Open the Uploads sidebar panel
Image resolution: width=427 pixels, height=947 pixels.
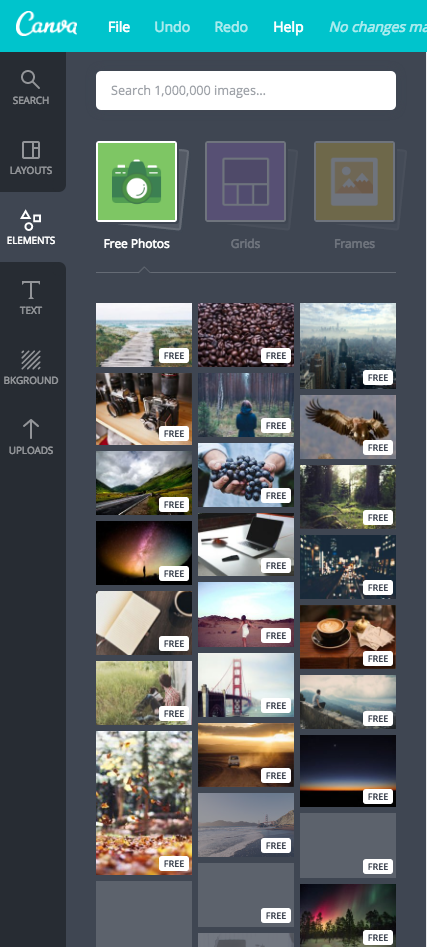(x=31, y=438)
